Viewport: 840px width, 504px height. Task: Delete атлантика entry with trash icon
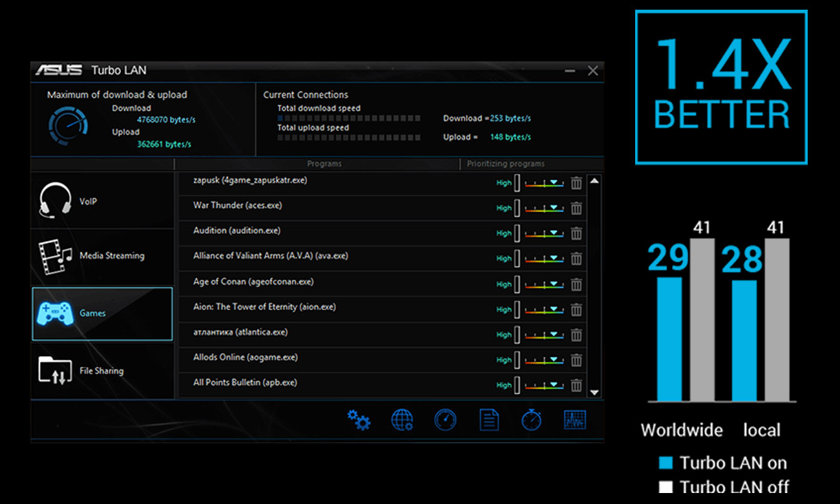coord(576,335)
